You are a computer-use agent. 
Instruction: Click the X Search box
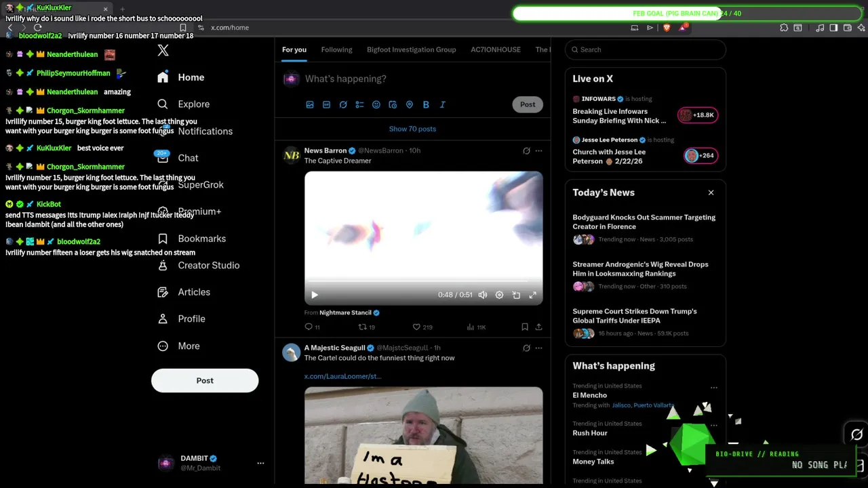(x=646, y=49)
